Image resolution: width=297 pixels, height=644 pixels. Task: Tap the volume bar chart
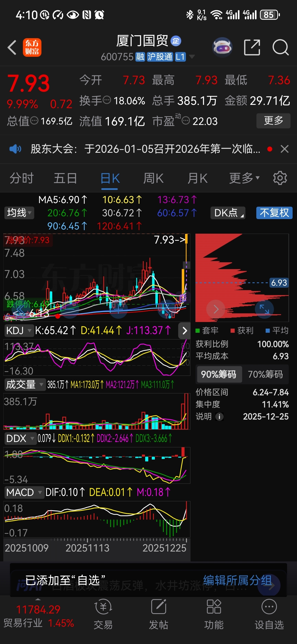click(97, 411)
